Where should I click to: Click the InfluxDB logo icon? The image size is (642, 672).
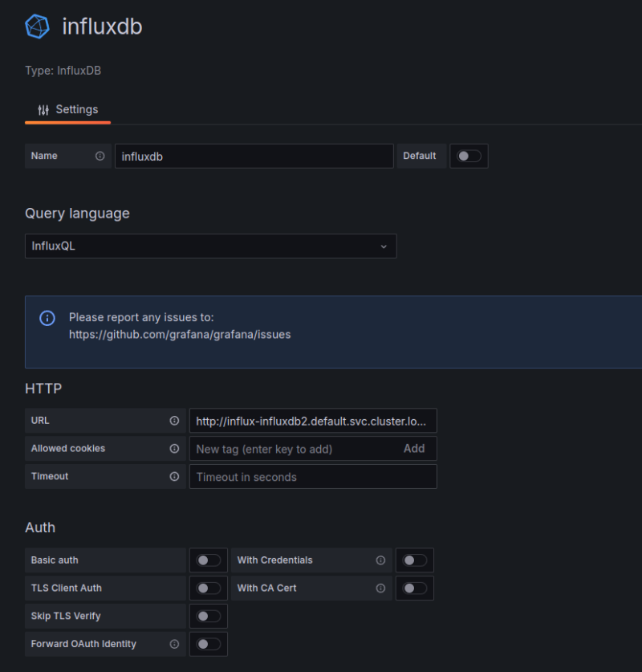coord(38,26)
